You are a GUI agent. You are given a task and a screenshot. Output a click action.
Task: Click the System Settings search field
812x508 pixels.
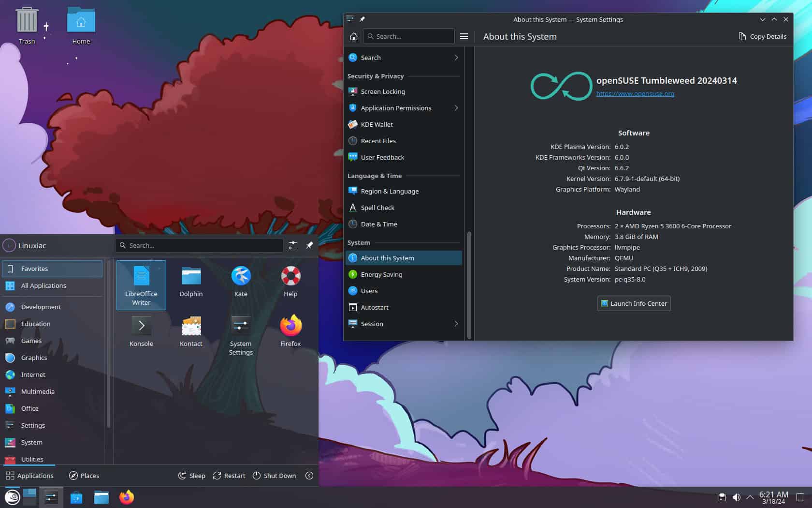pyautogui.click(x=409, y=36)
